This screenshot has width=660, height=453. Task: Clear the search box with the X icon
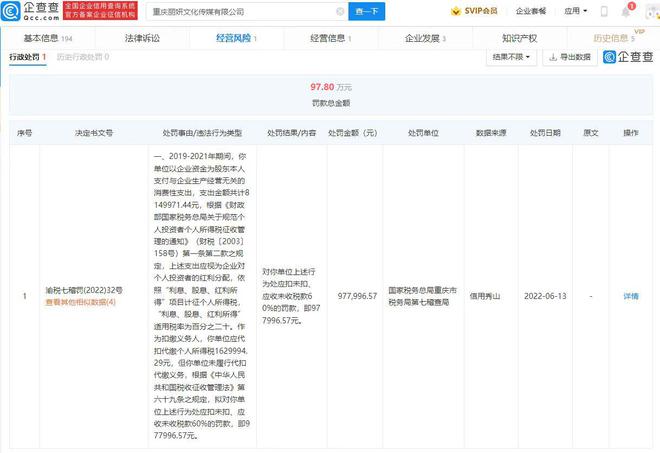tap(338, 12)
